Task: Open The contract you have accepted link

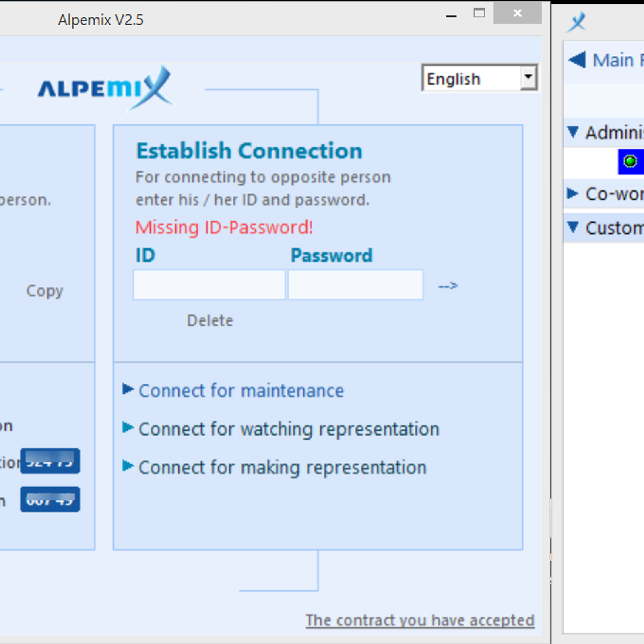Action: (420, 620)
